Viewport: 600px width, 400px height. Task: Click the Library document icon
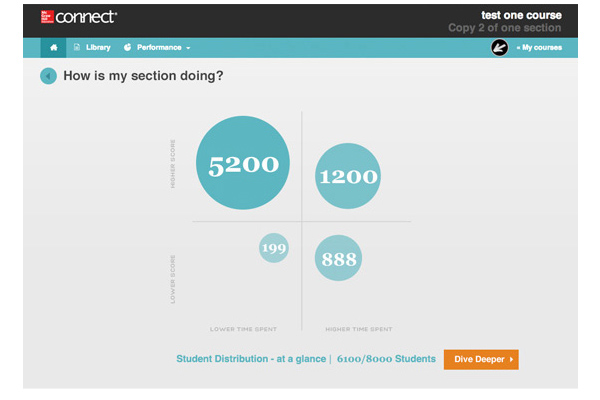pos(77,47)
